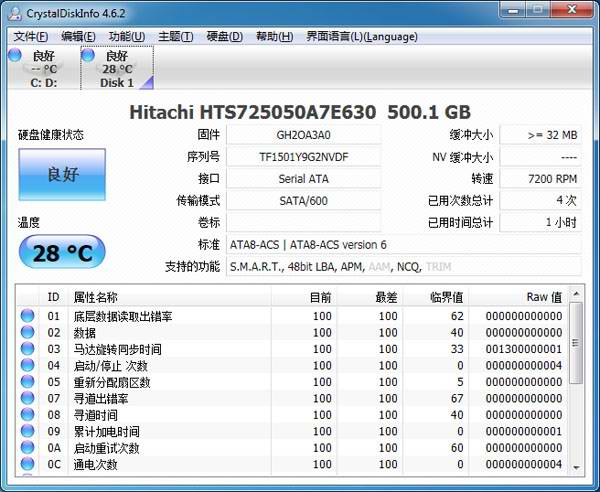Click the scroll down arrow of attribute list
This screenshot has height=492, width=600.
point(576,467)
